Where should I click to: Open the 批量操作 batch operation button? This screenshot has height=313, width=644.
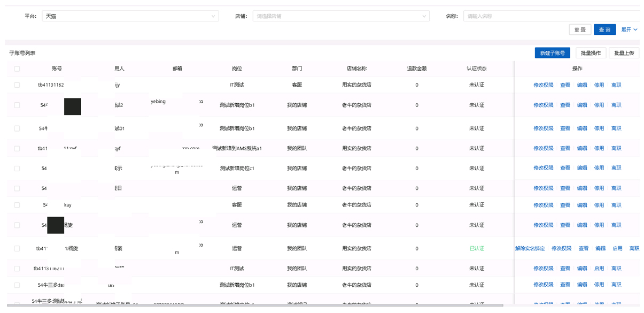click(591, 53)
